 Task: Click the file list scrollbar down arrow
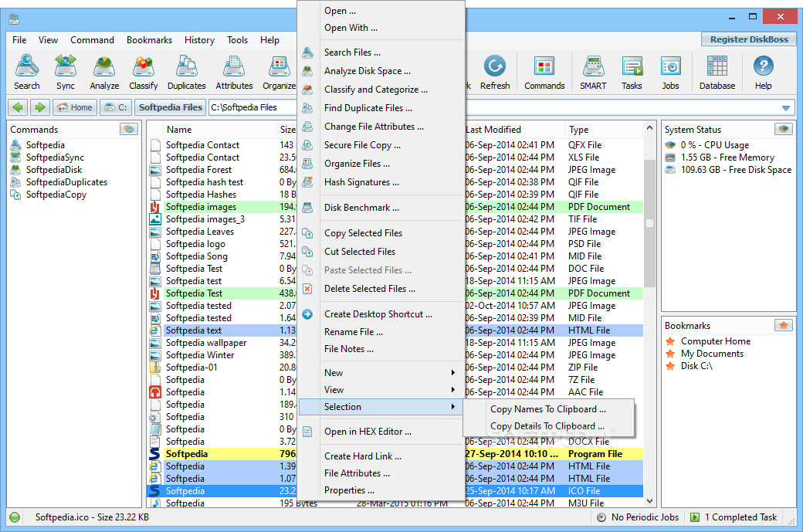point(650,501)
